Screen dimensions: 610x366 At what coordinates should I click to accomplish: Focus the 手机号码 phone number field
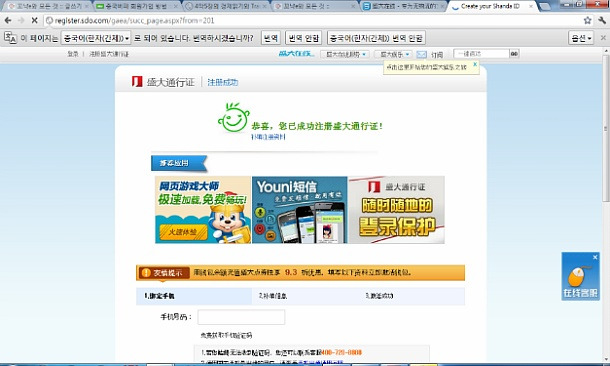tap(241, 317)
